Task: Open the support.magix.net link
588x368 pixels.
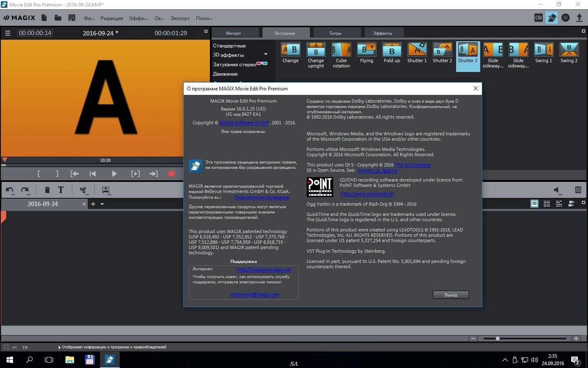Action: [x=264, y=269]
